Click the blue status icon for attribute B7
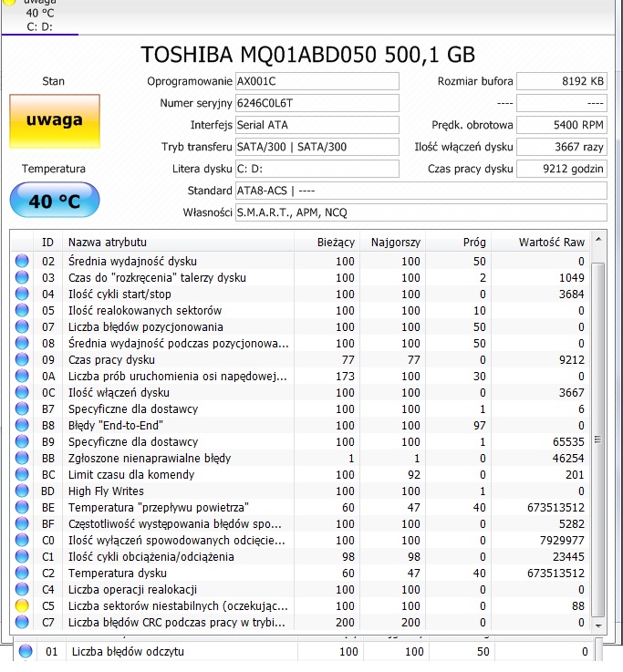Viewport: 623px width, 672px height. 22,408
